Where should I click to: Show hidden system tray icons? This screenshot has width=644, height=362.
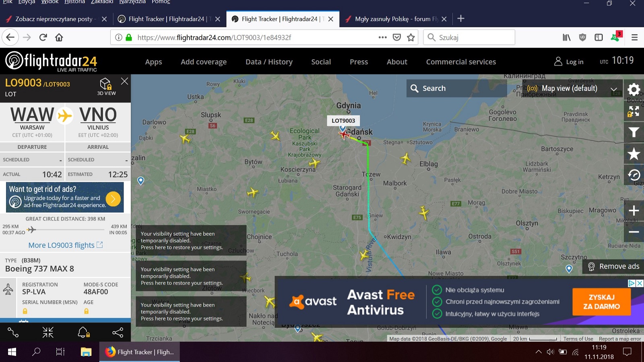coord(538,352)
